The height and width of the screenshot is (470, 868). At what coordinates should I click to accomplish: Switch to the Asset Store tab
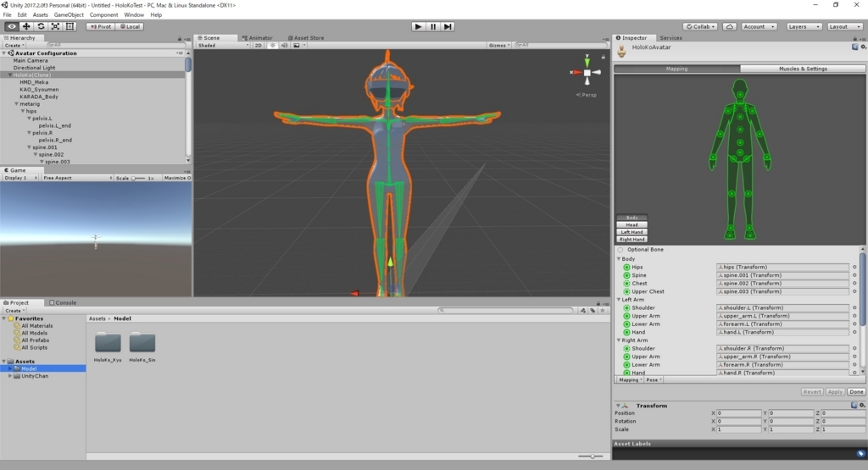coord(306,38)
